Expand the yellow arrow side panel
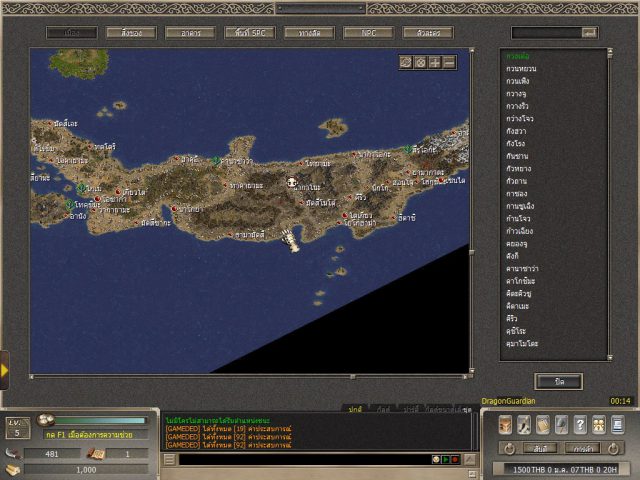This screenshot has width=640, height=480. (x=5, y=370)
